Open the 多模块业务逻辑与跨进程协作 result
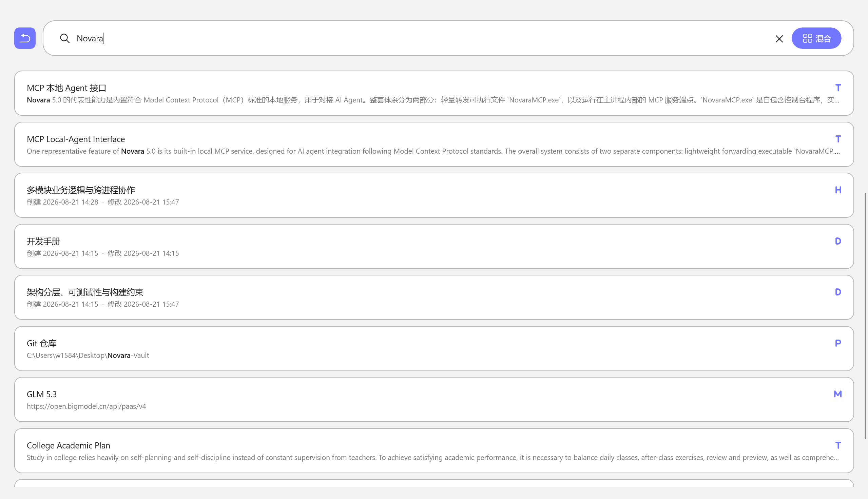 [434, 195]
